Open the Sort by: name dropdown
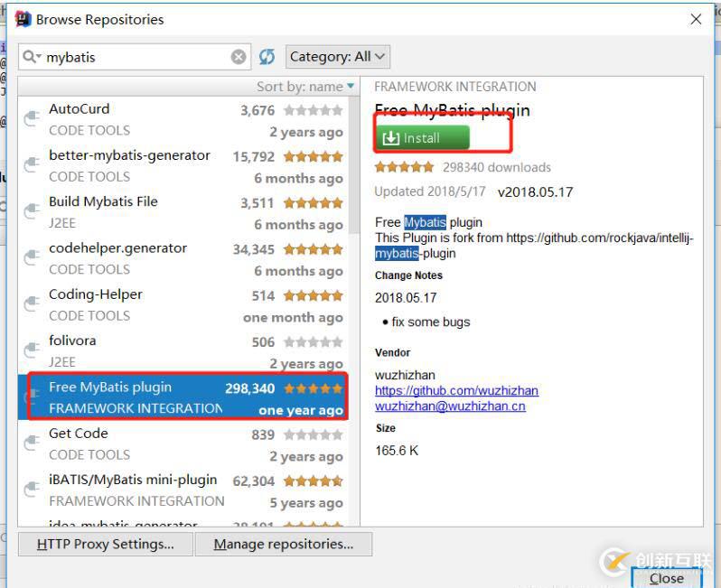The image size is (721, 588). (305, 87)
